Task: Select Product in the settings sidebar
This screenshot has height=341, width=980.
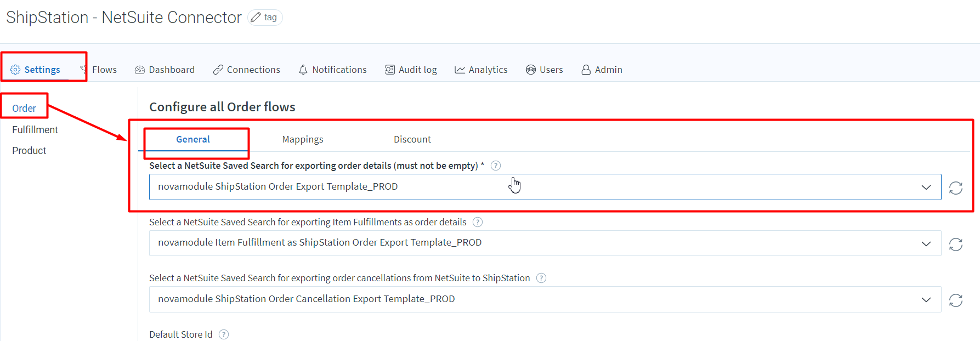Action: [x=29, y=151]
